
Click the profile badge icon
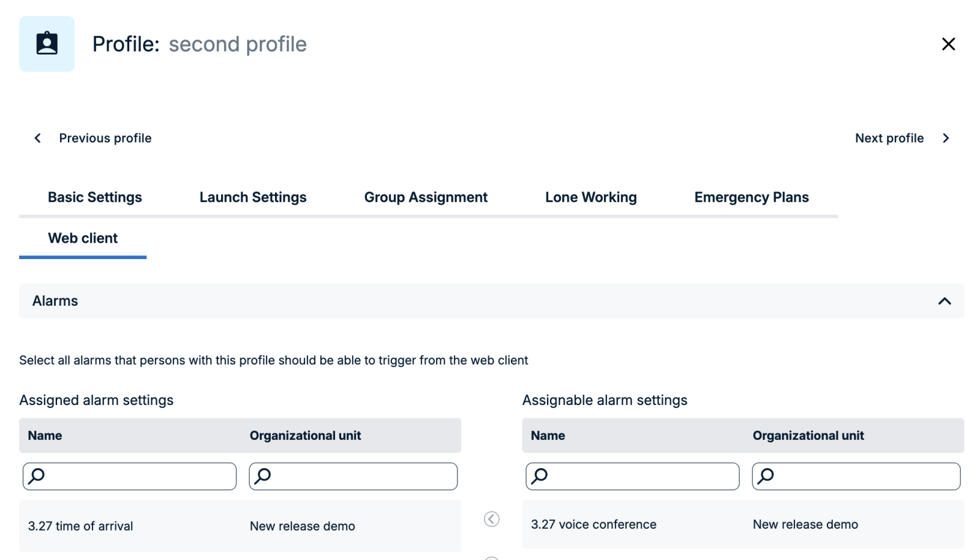pos(47,44)
